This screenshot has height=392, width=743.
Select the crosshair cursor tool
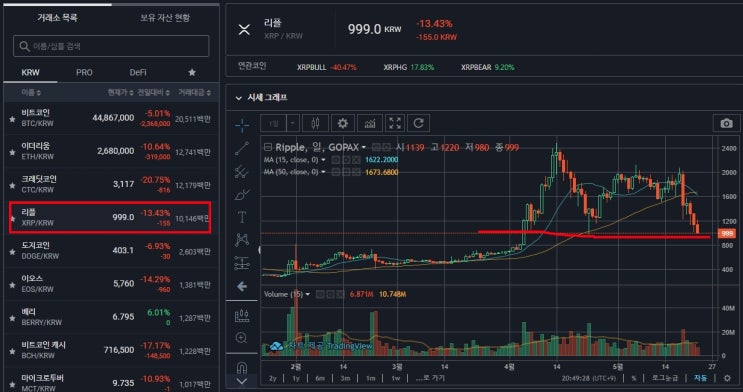[242, 125]
